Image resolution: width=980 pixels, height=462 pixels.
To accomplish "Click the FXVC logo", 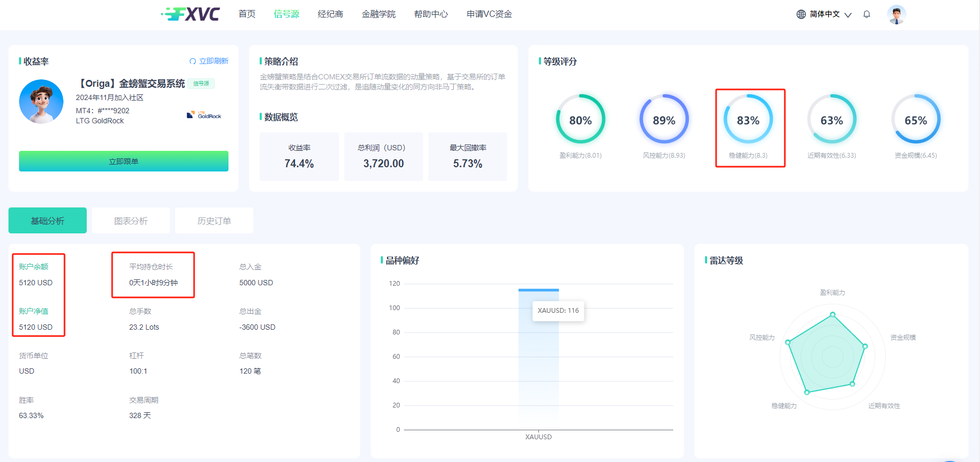I will [190, 14].
